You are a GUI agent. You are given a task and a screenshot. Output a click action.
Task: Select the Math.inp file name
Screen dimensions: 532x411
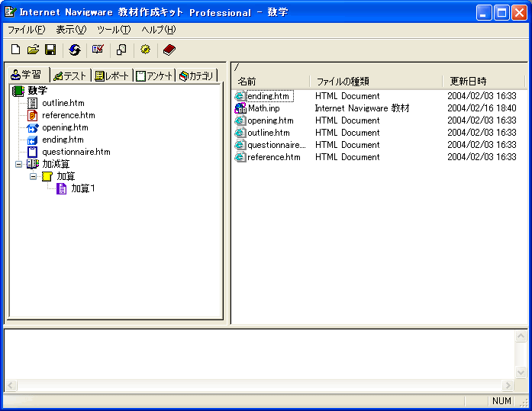click(264, 108)
